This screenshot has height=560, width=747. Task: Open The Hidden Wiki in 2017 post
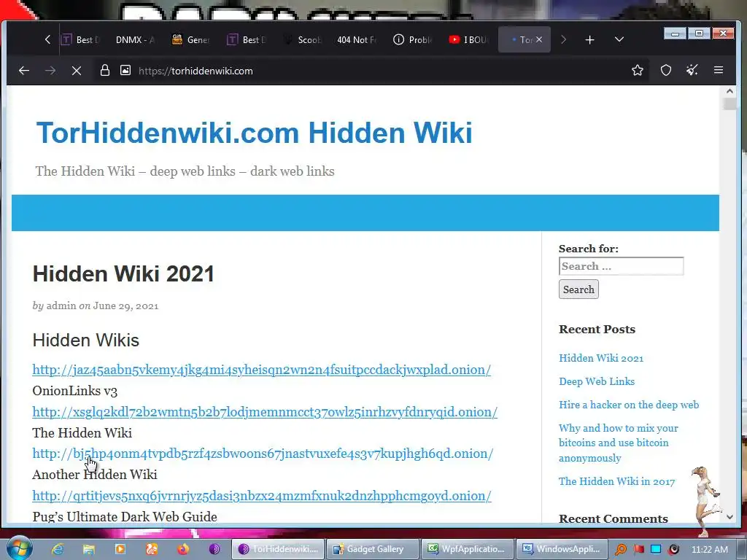point(617,481)
